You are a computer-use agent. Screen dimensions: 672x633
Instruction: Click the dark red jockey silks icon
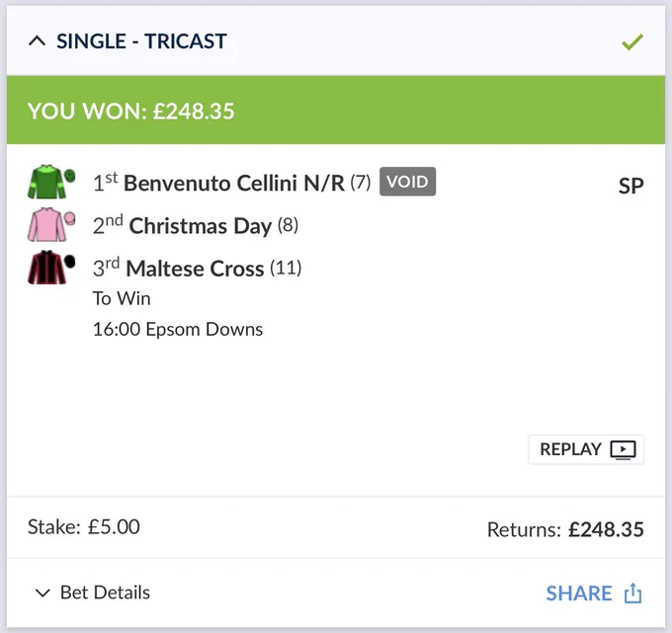point(47,268)
